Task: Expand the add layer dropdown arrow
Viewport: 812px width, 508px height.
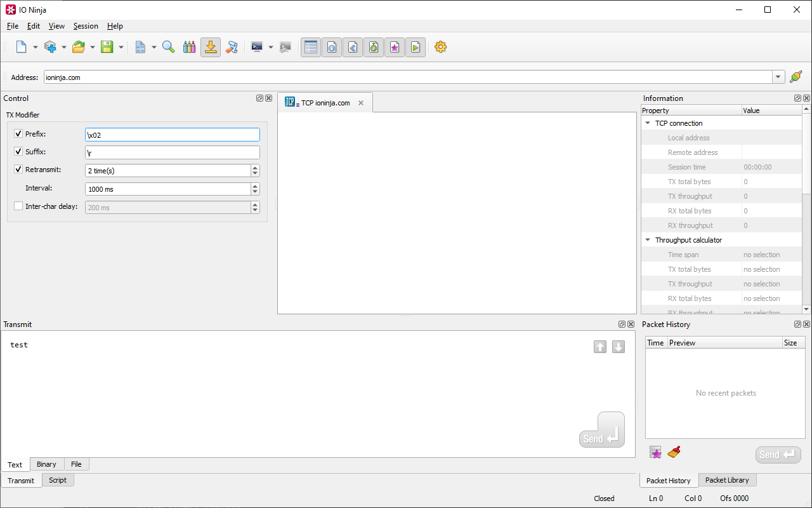Action: click(64, 47)
